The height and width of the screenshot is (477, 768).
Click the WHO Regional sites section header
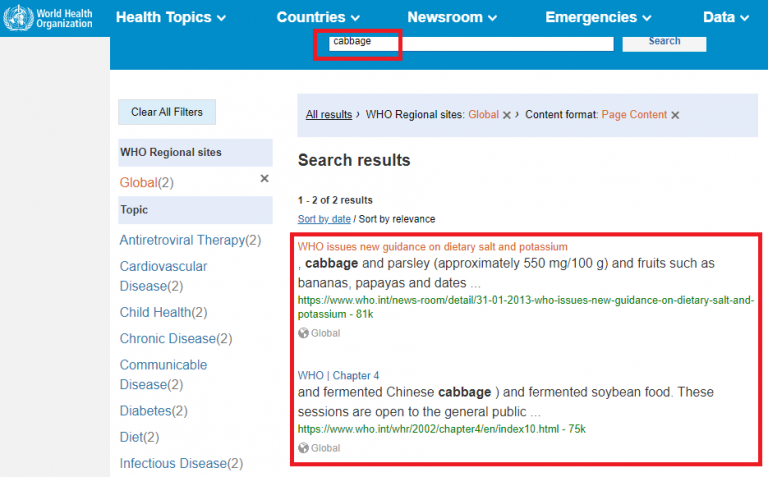point(195,152)
